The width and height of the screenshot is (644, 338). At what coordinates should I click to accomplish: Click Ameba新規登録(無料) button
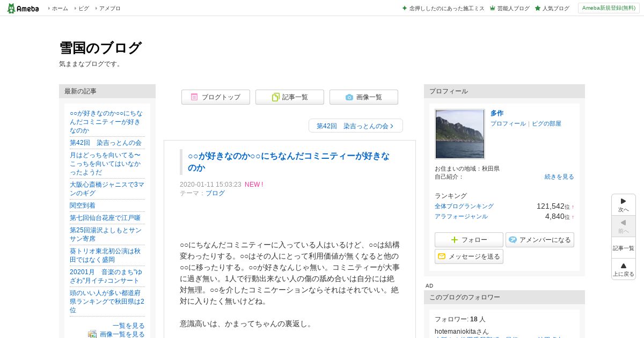click(609, 8)
